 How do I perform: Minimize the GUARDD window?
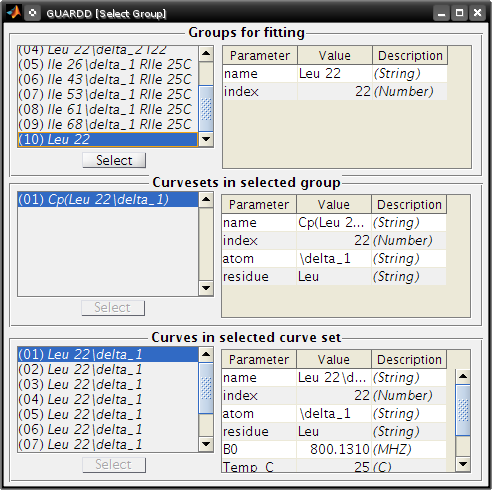[441, 13]
